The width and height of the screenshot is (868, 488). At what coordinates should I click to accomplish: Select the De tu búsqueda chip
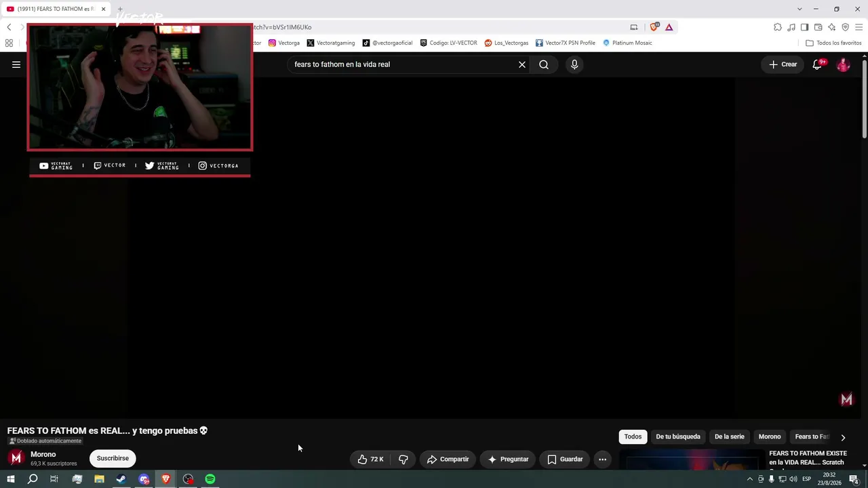point(678,436)
